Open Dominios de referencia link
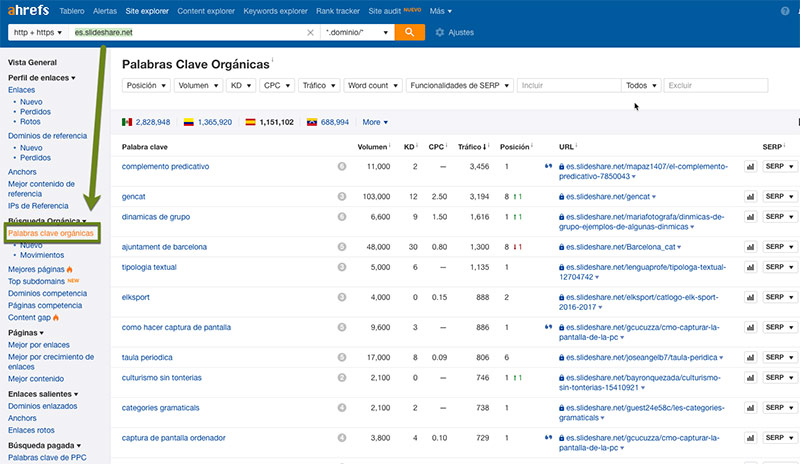This screenshot has height=464, width=800. pos(47,136)
